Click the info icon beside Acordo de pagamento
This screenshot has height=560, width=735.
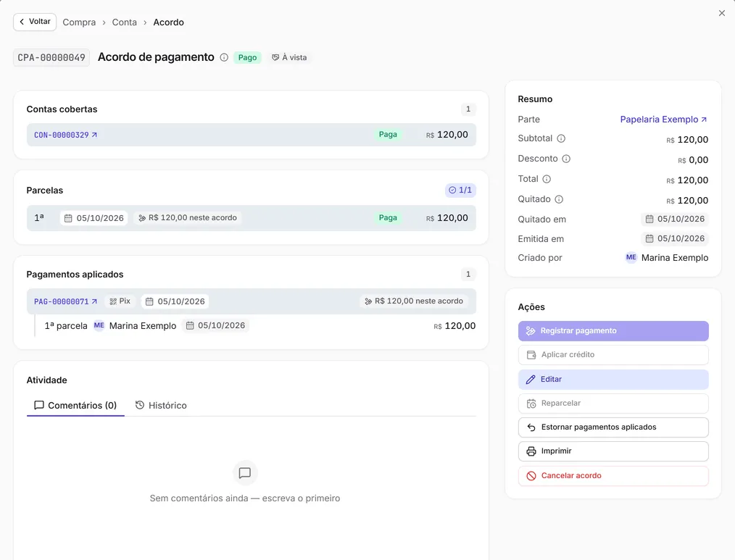click(224, 57)
